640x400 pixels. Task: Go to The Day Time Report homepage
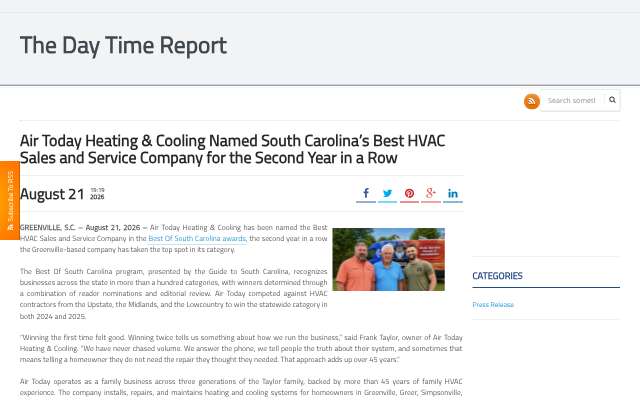click(x=123, y=45)
